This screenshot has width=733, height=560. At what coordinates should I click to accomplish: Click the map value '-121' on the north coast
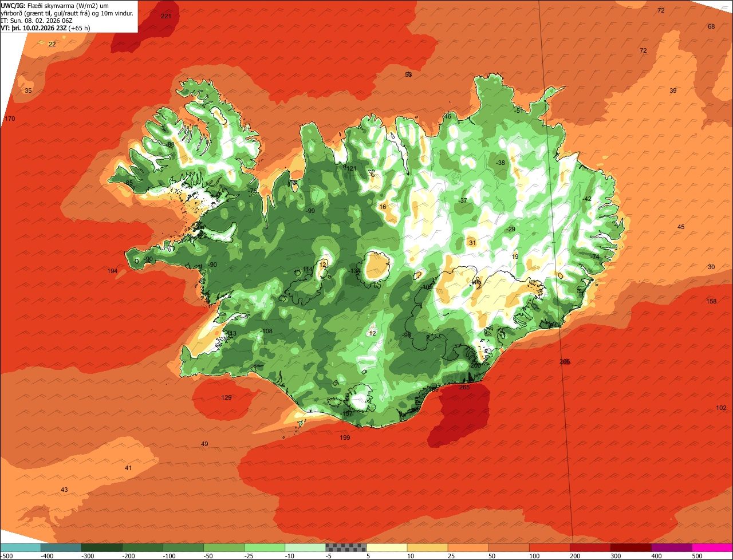tap(350, 168)
